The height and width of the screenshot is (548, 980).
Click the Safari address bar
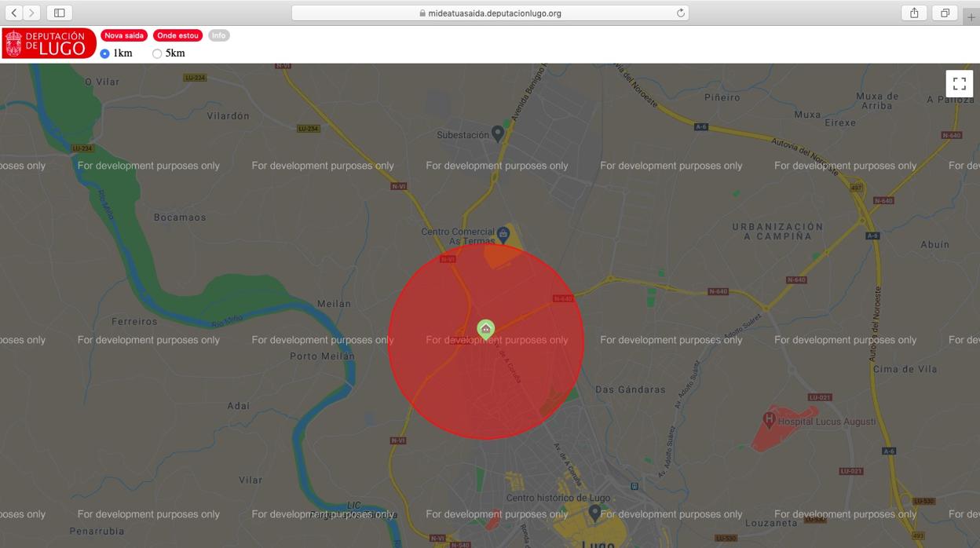pos(490,13)
